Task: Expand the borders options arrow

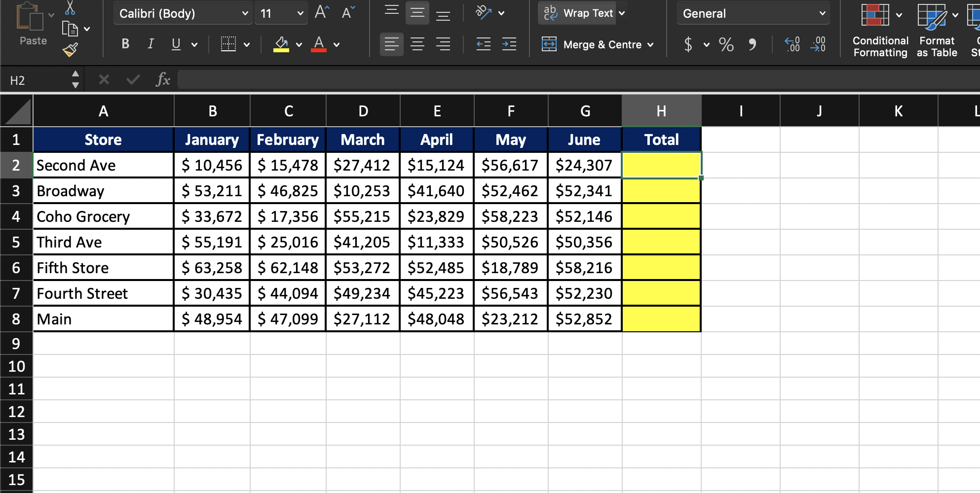Action: (x=247, y=45)
